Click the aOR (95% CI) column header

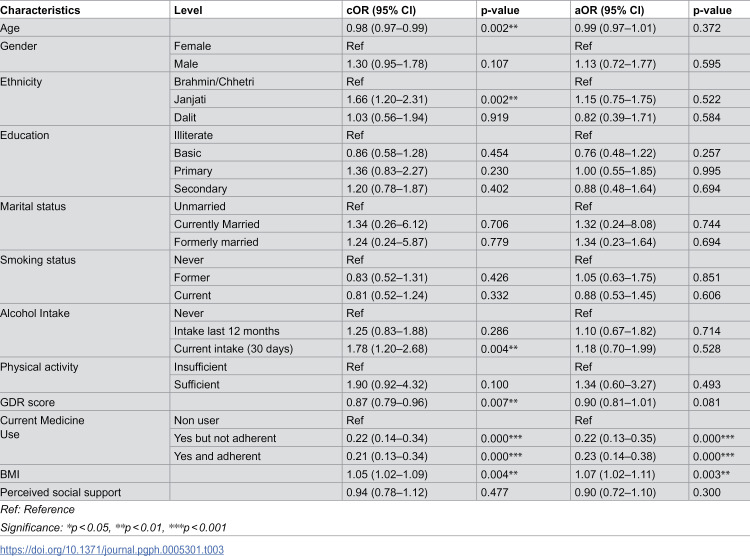click(x=609, y=10)
